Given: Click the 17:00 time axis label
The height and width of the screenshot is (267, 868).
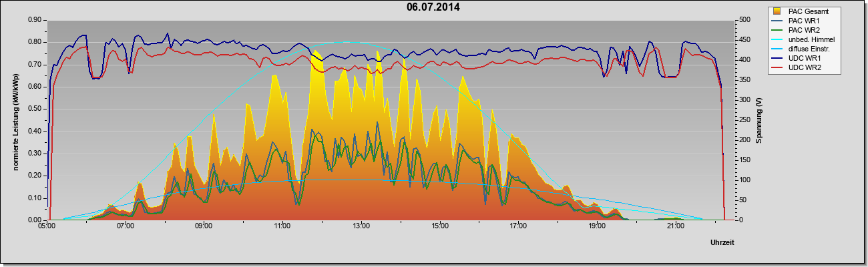Looking at the screenshot, I should (518, 227).
